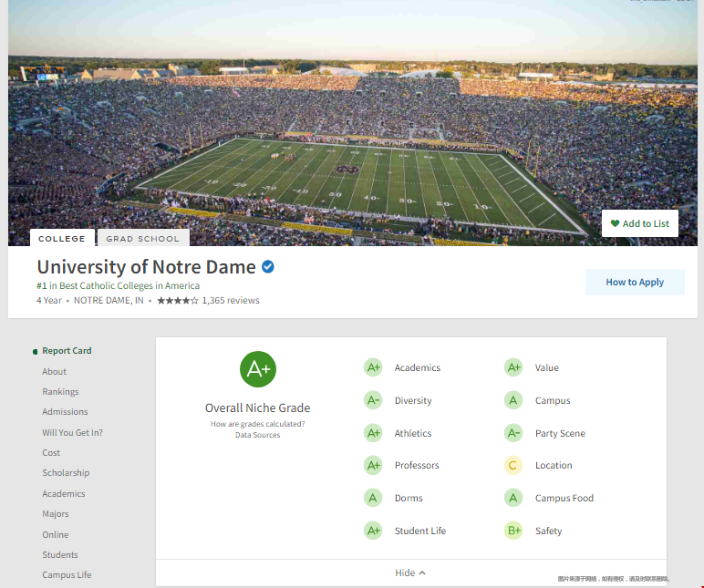Open Rankings in the sidebar
The width and height of the screenshot is (704, 588).
(60, 391)
